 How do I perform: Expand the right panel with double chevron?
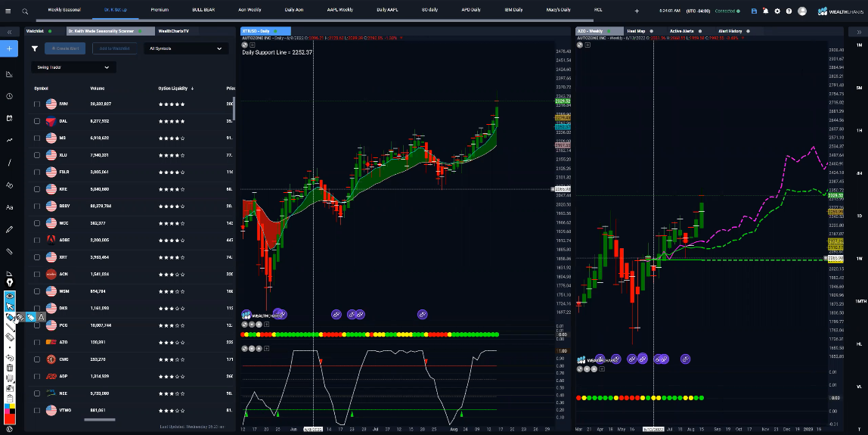click(x=859, y=32)
